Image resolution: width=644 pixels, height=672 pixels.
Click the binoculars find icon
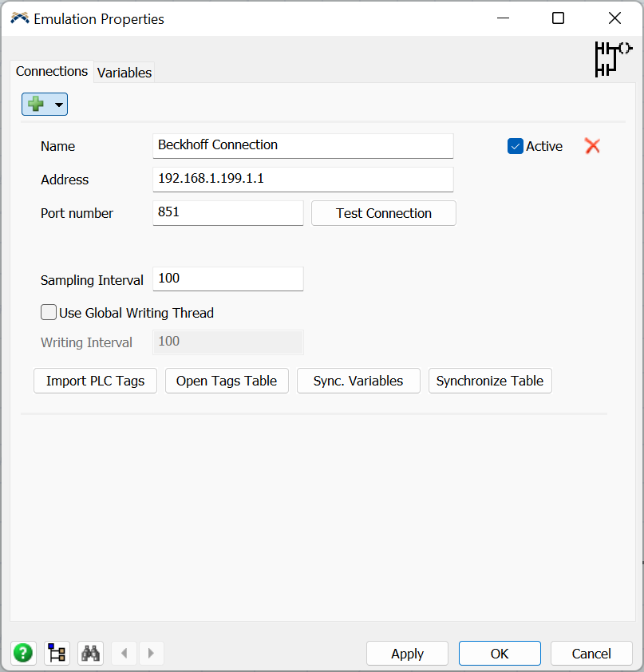91,653
